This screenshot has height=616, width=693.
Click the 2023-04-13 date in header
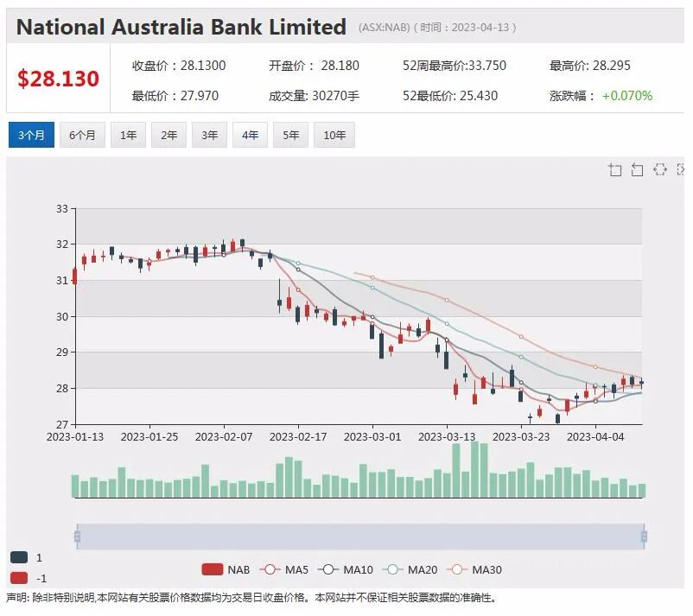click(x=480, y=28)
